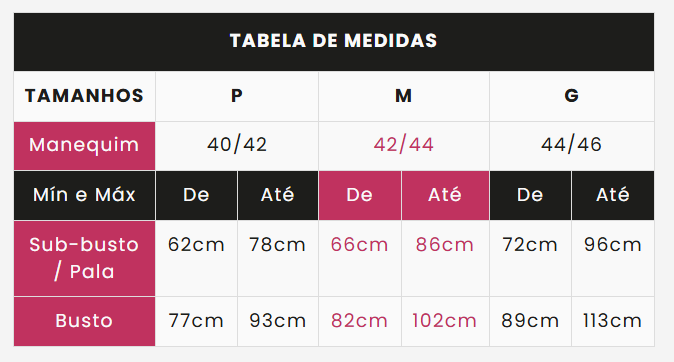Select the Sub-busto / Pala row label

(x=84, y=258)
